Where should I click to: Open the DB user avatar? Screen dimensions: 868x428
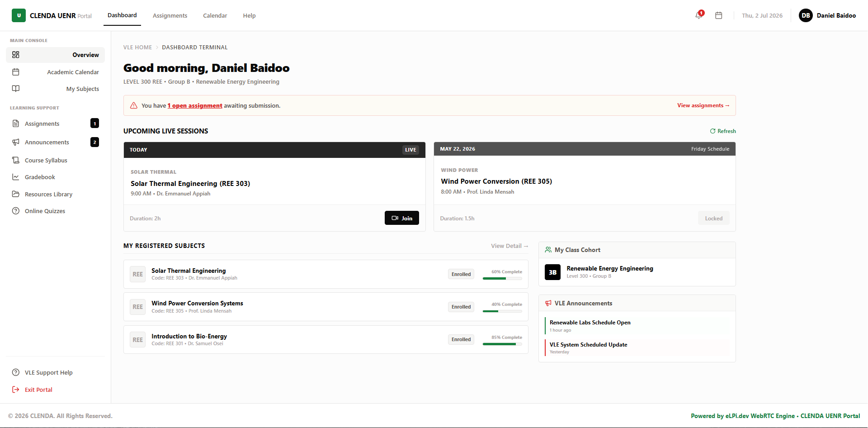coord(806,15)
